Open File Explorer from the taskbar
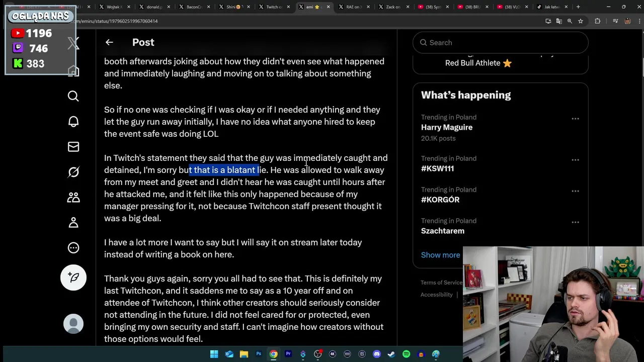 [244, 354]
